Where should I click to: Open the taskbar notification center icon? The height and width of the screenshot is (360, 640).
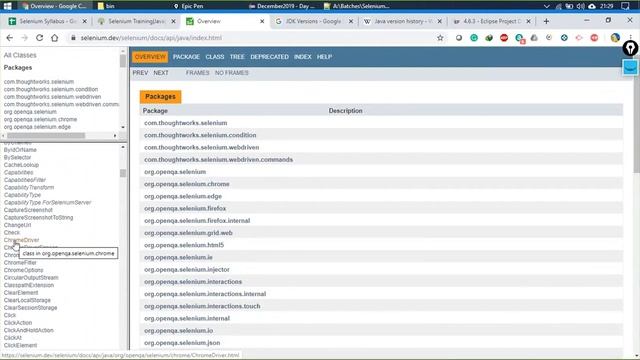tap(625, 6)
